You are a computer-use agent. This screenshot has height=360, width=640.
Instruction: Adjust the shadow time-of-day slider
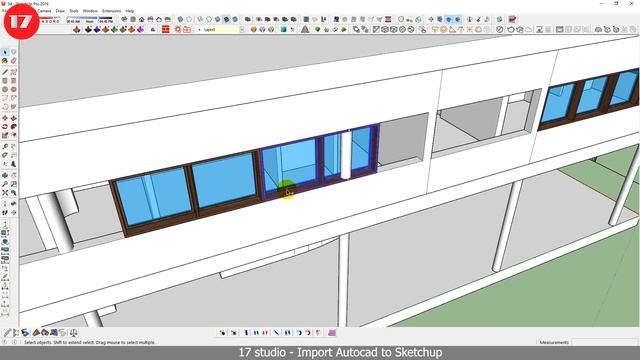pyautogui.click(x=89, y=18)
